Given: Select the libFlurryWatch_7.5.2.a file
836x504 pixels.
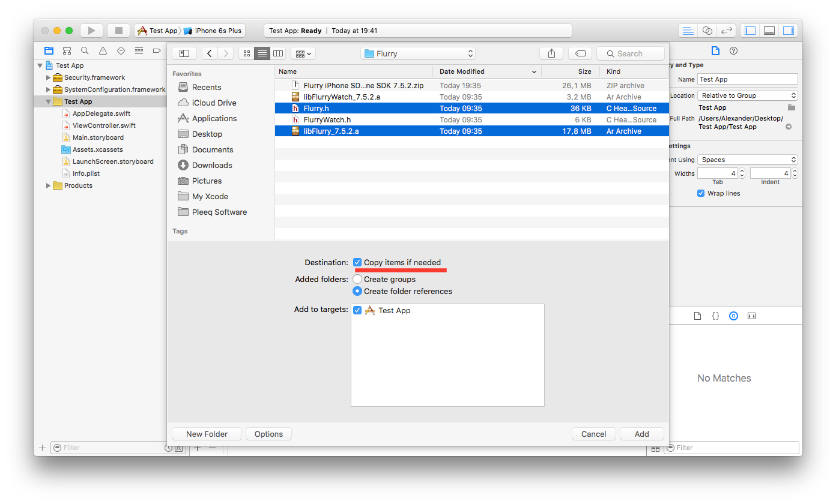Looking at the screenshot, I should click(471, 97).
